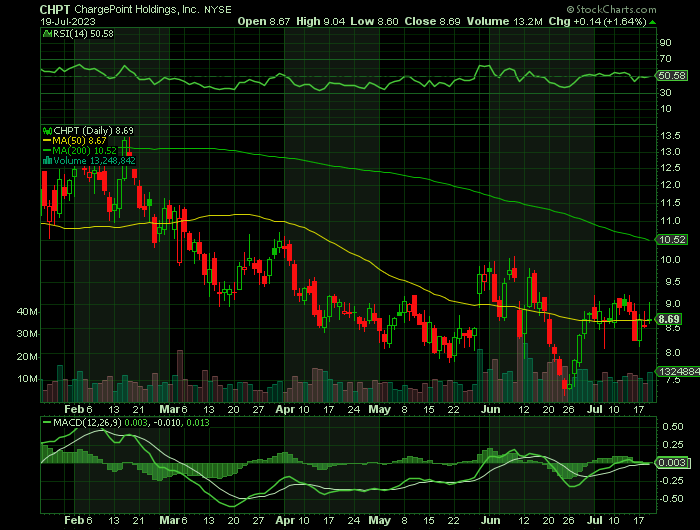The height and width of the screenshot is (530, 700).
Task: Click the 30 oversold level on RSI axis
Action: coord(665,92)
